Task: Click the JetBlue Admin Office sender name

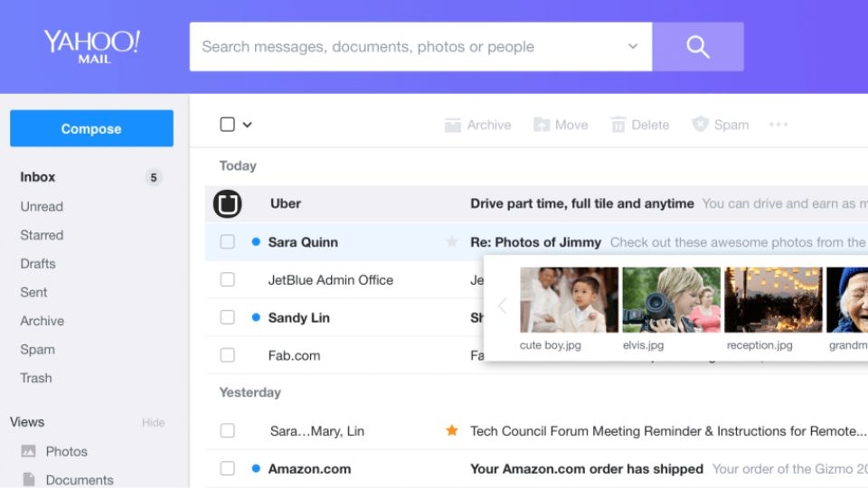Action: point(331,280)
